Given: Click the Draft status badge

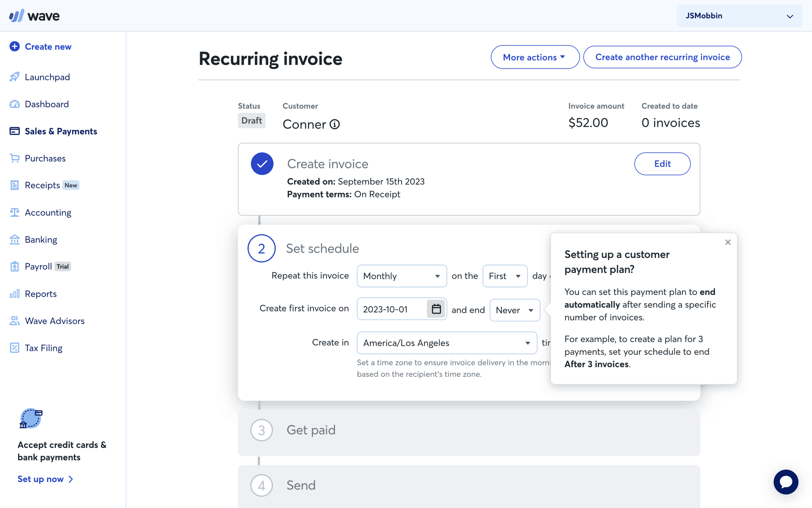Looking at the screenshot, I should 252,121.
